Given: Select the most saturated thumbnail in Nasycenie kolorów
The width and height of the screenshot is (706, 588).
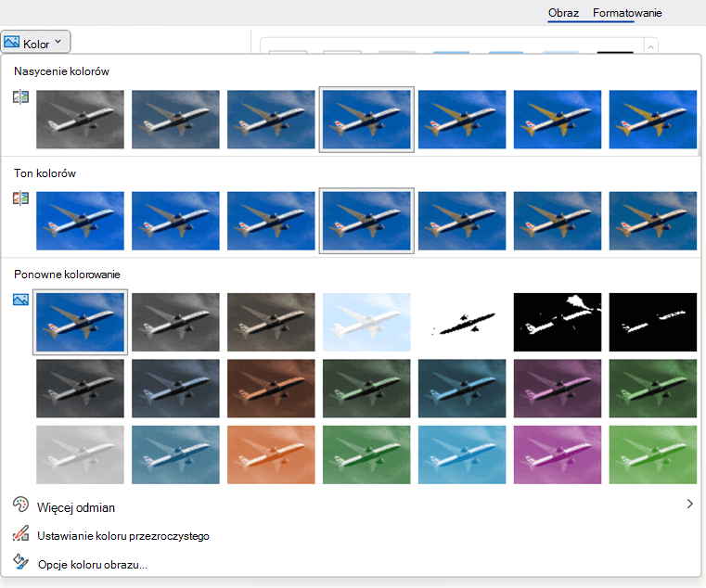Looking at the screenshot, I should pos(653,120).
